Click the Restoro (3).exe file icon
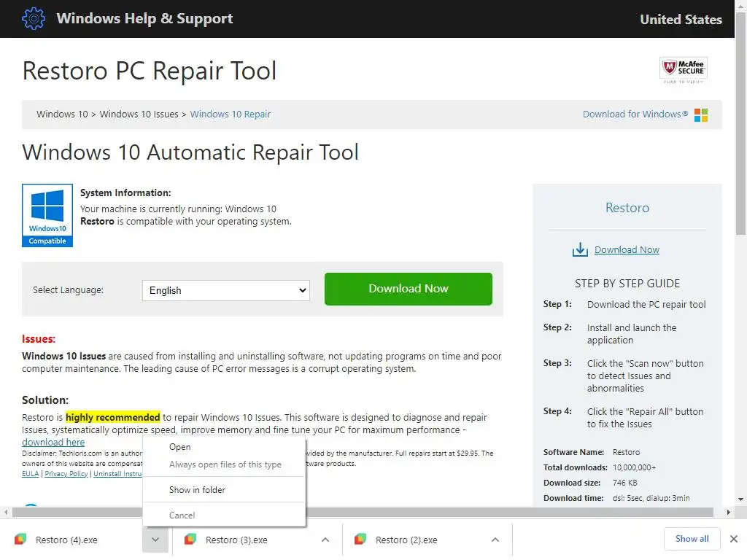 190,540
